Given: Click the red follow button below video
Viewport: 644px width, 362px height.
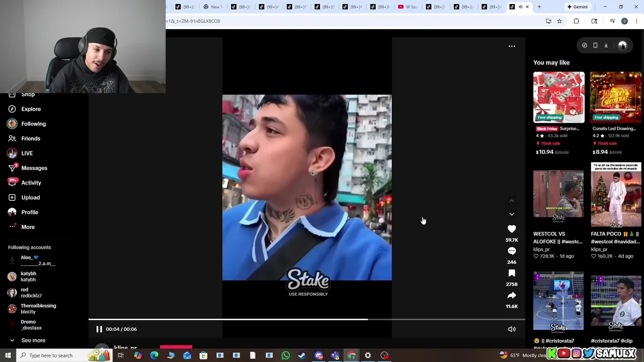Looking at the screenshot, I should pyautogui.click(x=176, y=347).
